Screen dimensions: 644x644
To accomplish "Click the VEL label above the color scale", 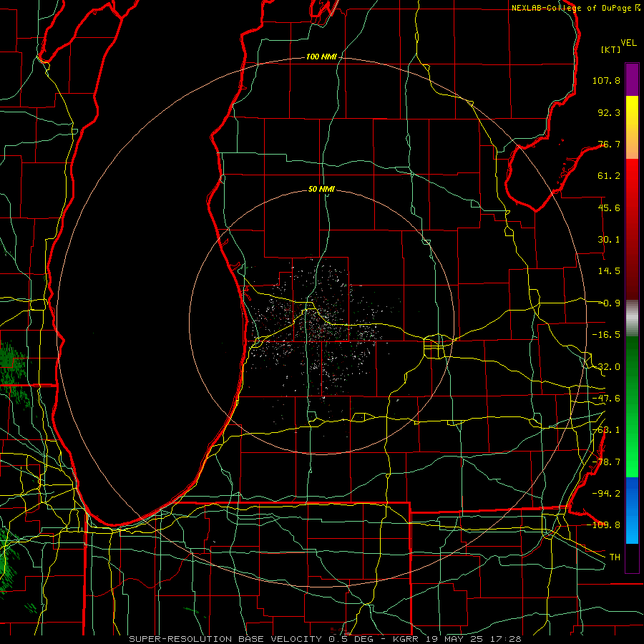I will pos(628,43).
